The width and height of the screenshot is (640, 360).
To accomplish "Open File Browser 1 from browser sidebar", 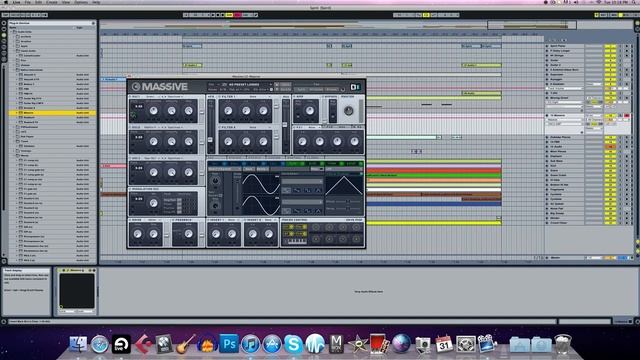I will (4, 41).
